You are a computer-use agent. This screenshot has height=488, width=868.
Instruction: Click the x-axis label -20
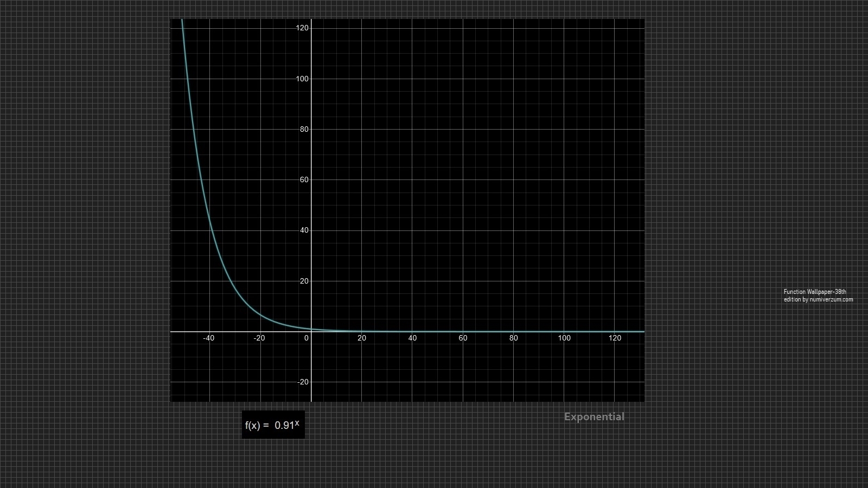[259, 338]
